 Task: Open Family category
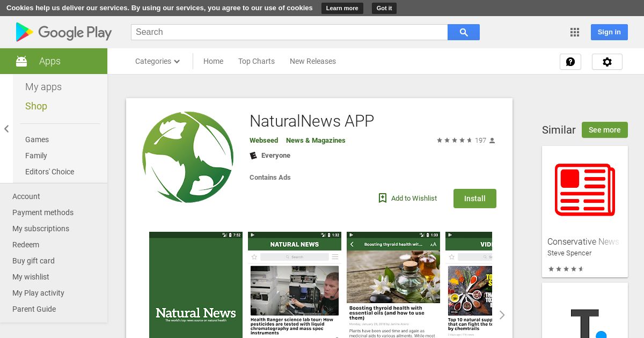click(x=36, y=156)
